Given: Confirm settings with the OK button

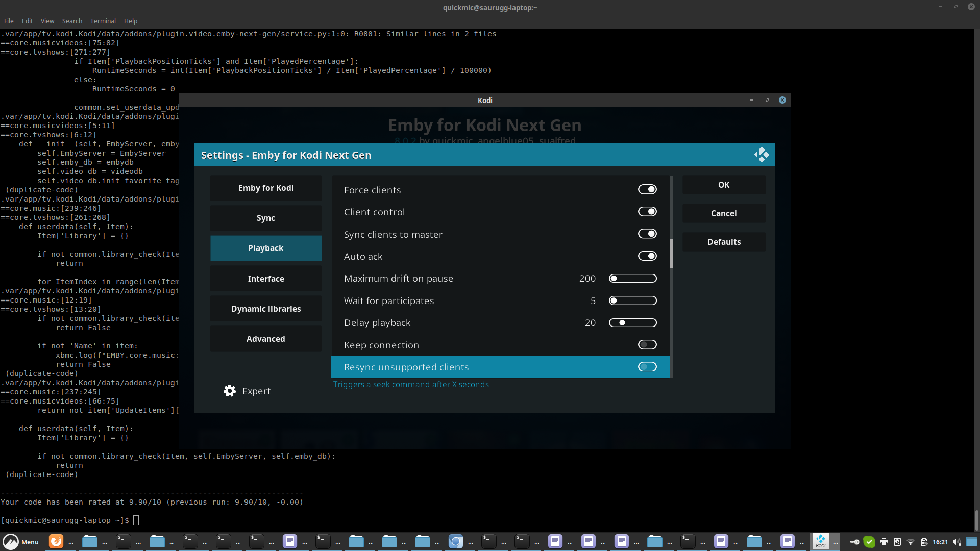Looking at the screenshot, I should tap(724, 184).
